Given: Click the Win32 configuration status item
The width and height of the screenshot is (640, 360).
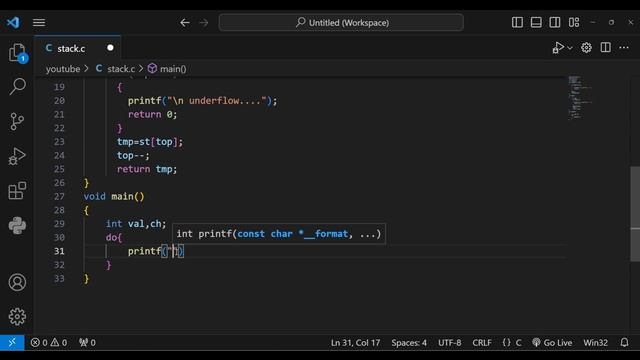Looking at the screenshot, I should (595, 342).
